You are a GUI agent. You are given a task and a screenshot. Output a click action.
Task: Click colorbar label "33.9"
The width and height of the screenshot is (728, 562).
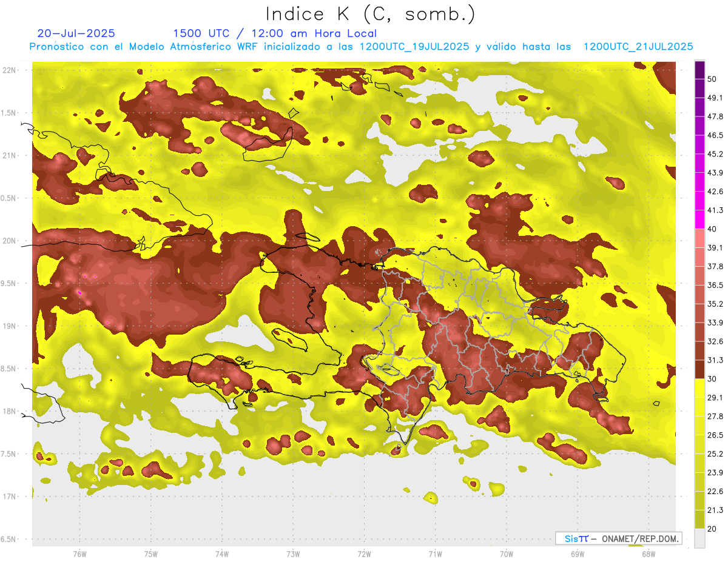pos(715,323)
